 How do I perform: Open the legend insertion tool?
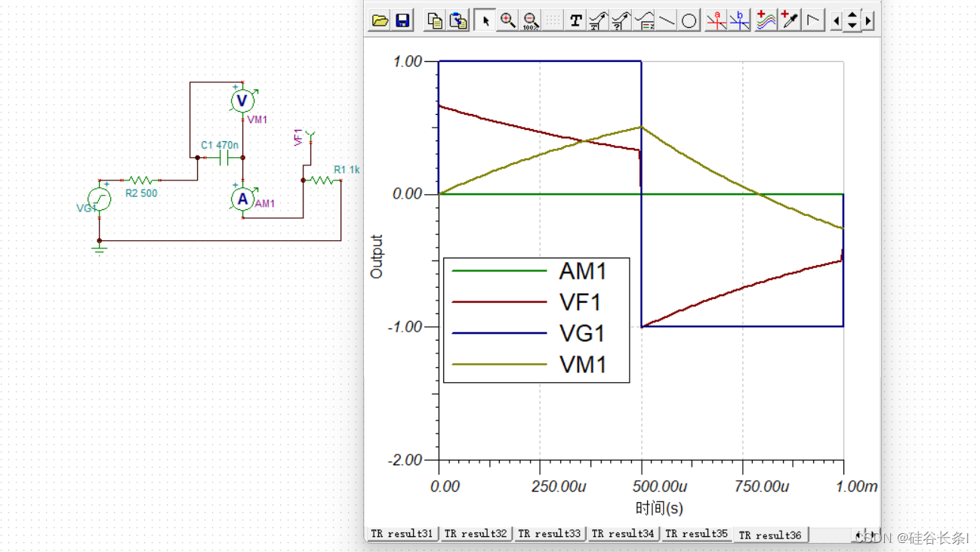point(645,20)
